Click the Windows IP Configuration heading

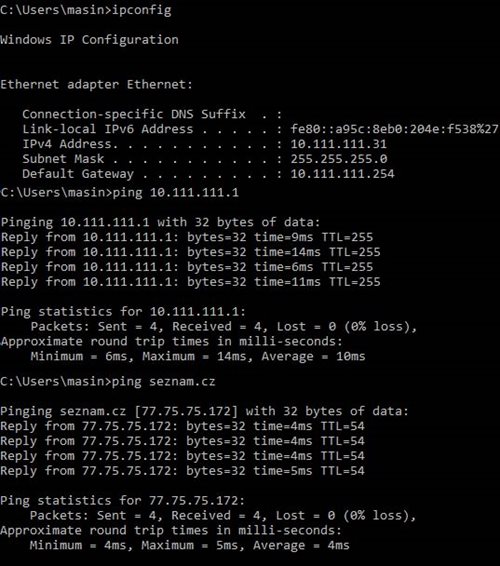tap(89, 39)
